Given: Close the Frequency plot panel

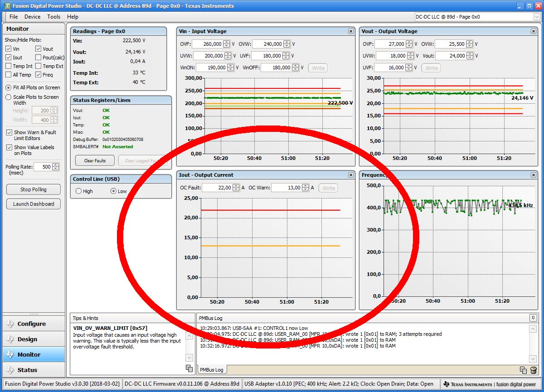Looking at the screenshot, I should coord(534,175).
